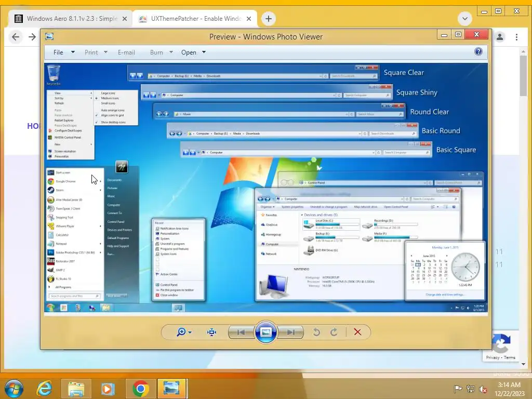This screenshot has height=399, width=532.
Task: Go to the next photo
Action: 290,332
